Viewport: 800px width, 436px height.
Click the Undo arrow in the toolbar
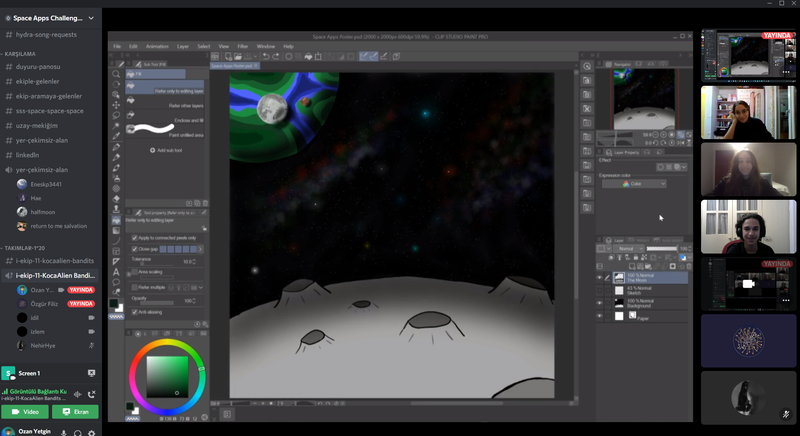click(264, 57)
